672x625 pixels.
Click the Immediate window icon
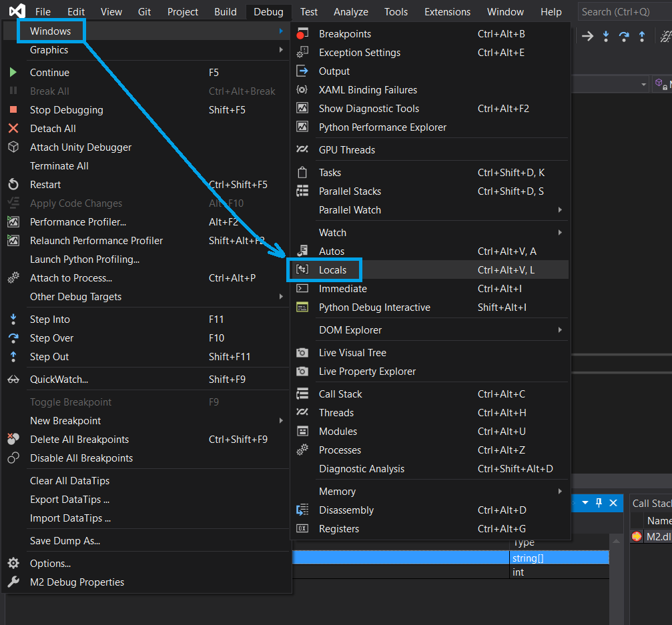point(302,288)
